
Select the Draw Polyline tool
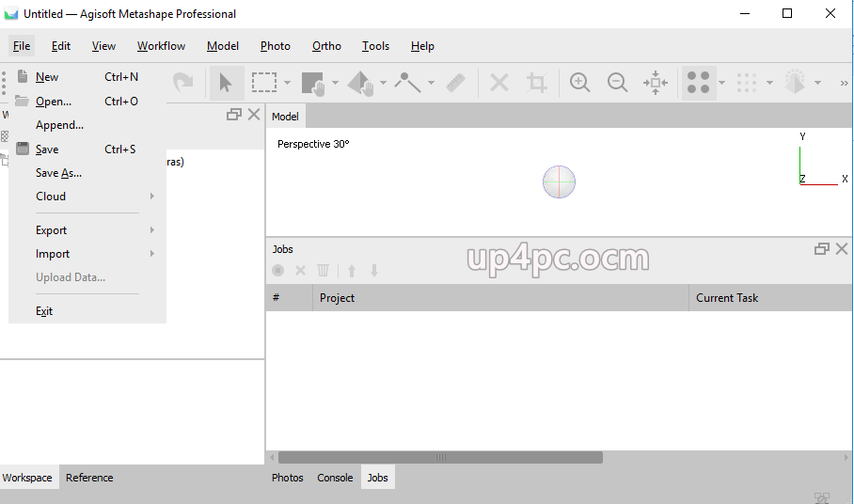coord(407,83)
